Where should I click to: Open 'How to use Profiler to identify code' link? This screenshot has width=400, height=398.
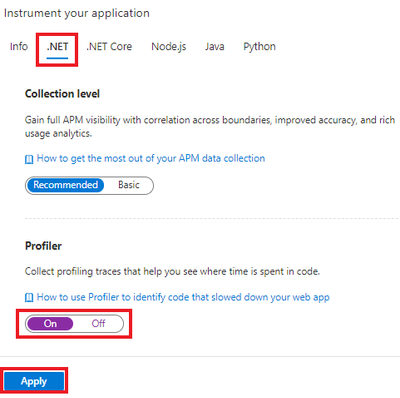183,297
